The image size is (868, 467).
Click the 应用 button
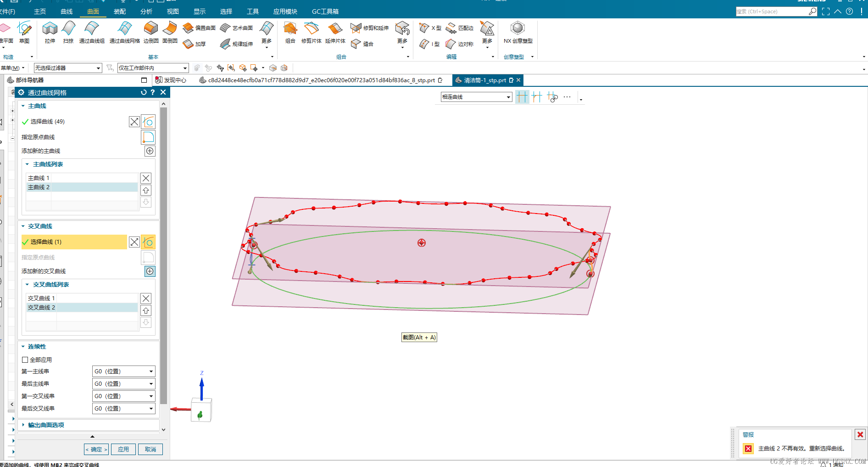point(123,450)
